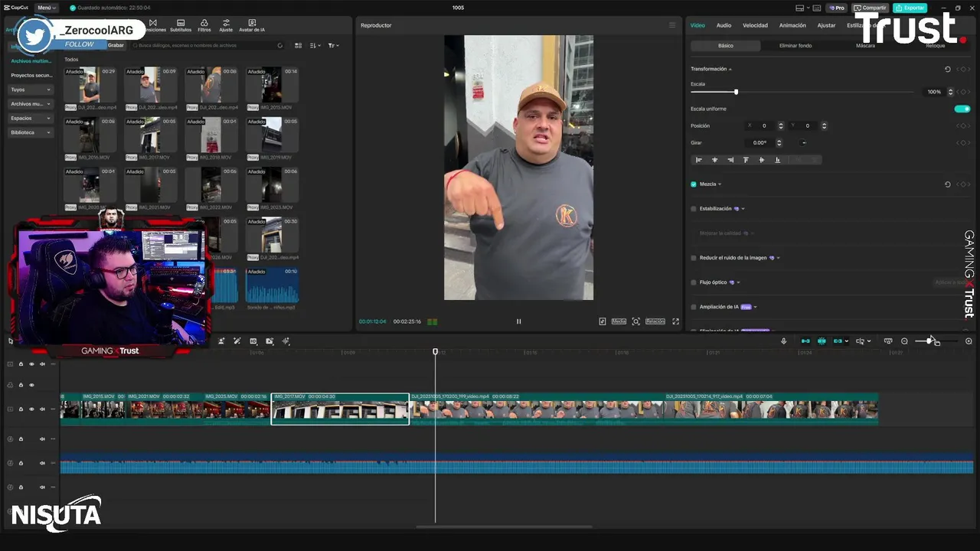The image size is (980, 551).
Task: Click the scan frame icon under preview
Action: point(635,321)
